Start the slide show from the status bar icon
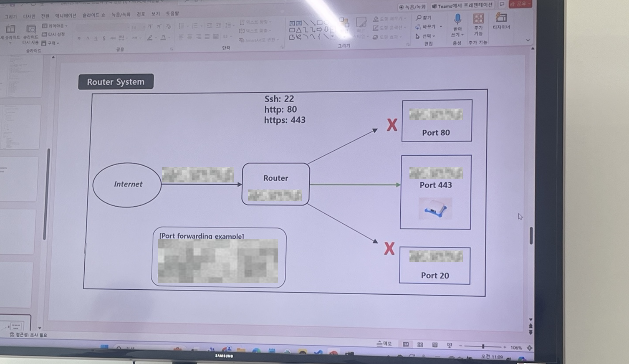Screen dimensions: 629x364 [450, 345]
